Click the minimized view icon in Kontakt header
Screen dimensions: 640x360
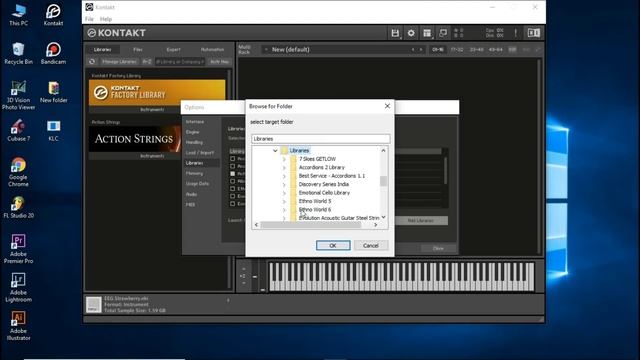point(443,33)
